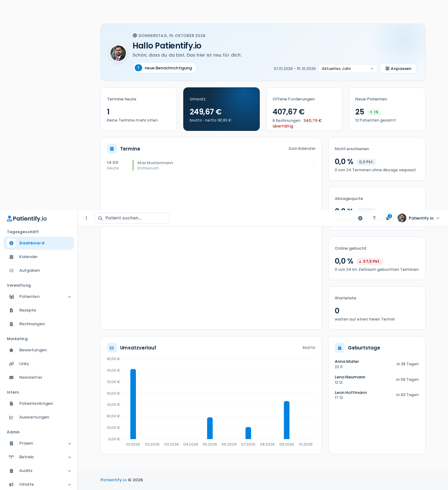Click the chart icon beside Umsatzverlauf
The height and width of the screenshot is (490, 448).
(112, 348)
